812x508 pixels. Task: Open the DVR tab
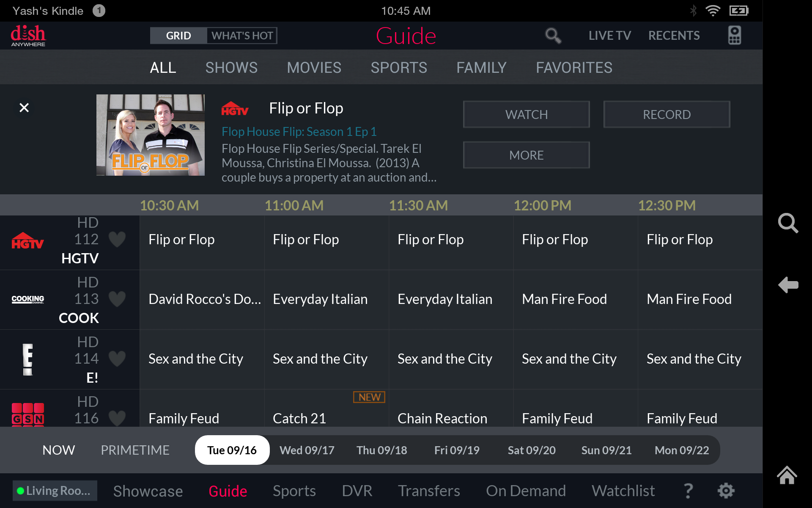(357, 491)
